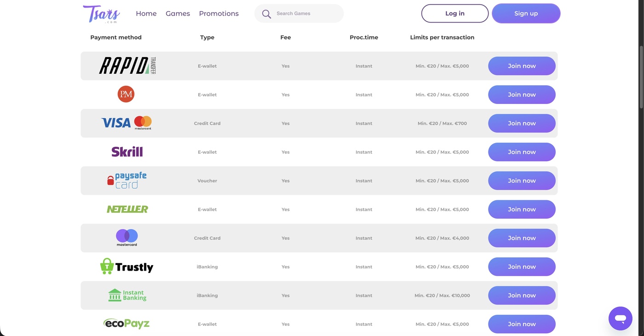Join now for Instant Banking
644x336 pixels.
click(x=522, y=295)
